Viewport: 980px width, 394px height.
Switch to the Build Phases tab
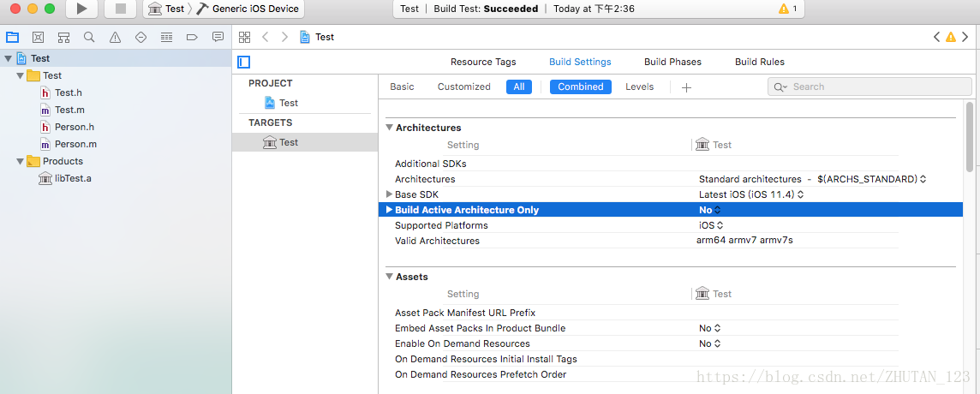click(672, 62)
